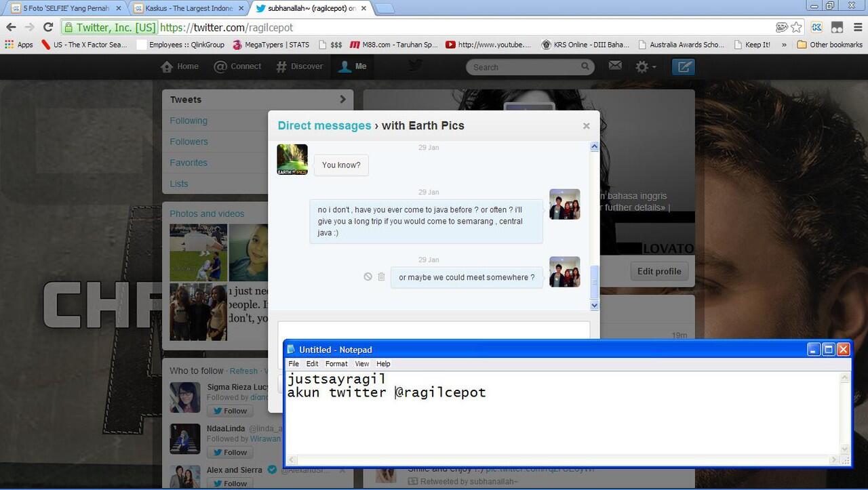Open Notepad Help menu
The height and width of the screenshot is (490, 868).
(383, 364)
